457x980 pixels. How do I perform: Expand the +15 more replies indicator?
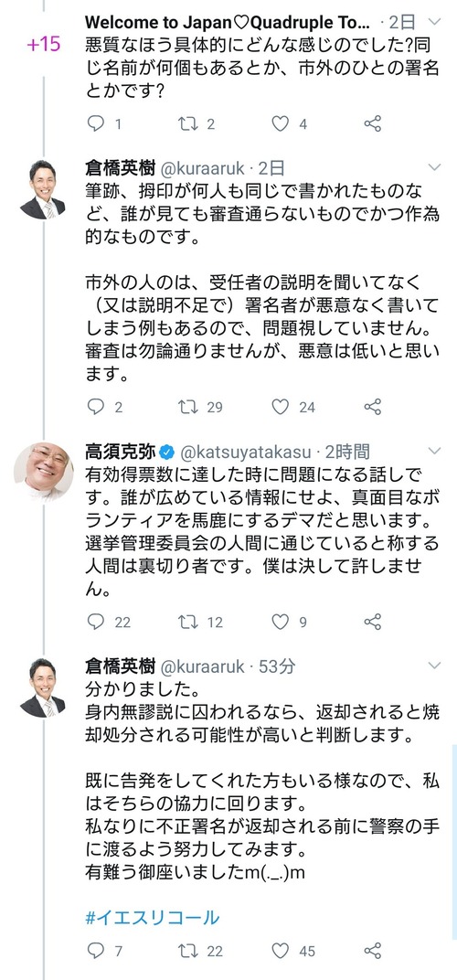pyautogui.click(x=43, y=45)
